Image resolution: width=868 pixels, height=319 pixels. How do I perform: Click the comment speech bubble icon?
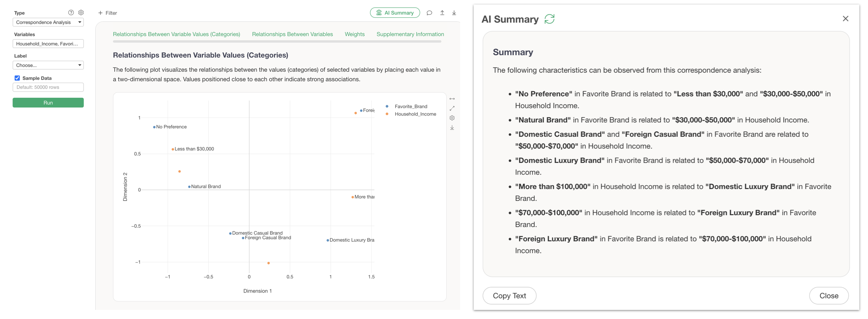[429, 13]
